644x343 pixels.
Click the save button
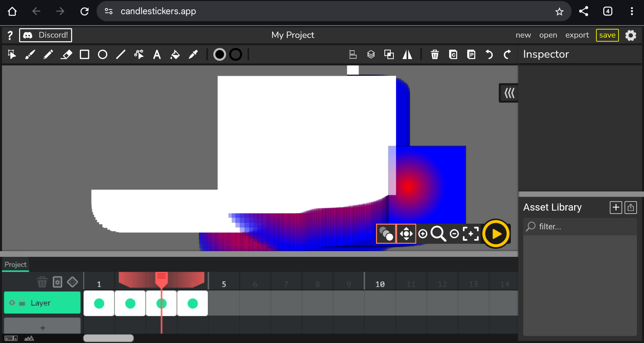(607, 35)
